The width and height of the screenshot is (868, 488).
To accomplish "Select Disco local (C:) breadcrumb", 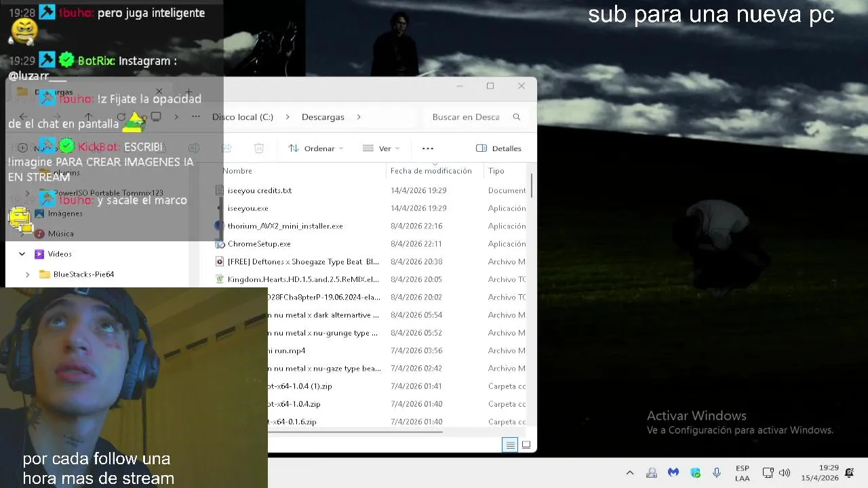I will tap(243, 117).
